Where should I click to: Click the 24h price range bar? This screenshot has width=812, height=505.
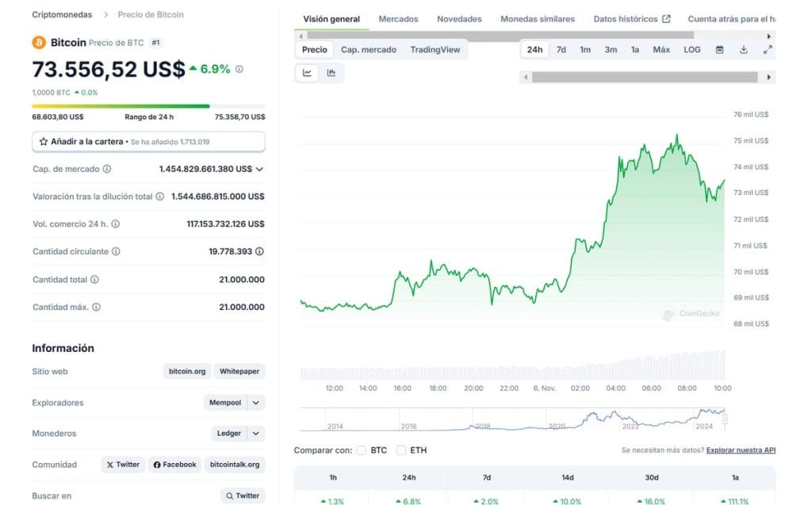(x=148, y=106)
